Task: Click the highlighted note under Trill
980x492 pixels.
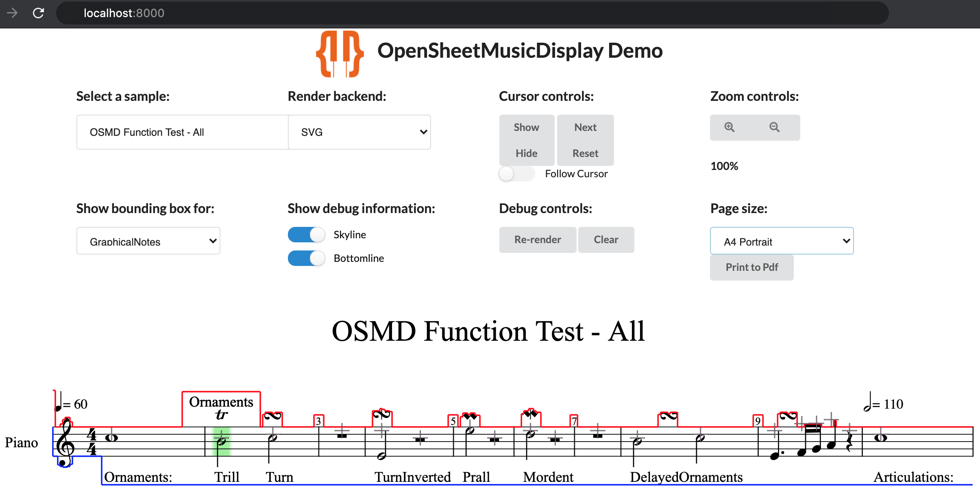Action: click(x=221, y=441)
